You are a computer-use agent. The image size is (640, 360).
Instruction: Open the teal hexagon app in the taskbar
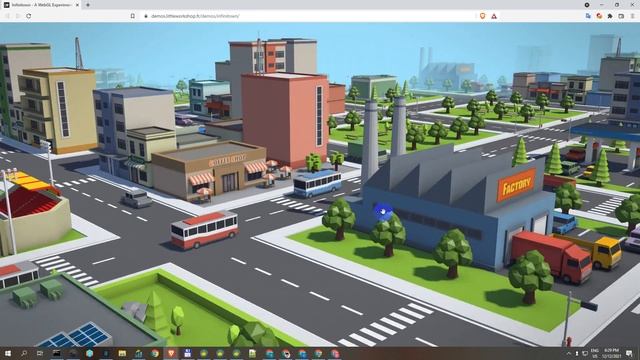coord(89,353)
